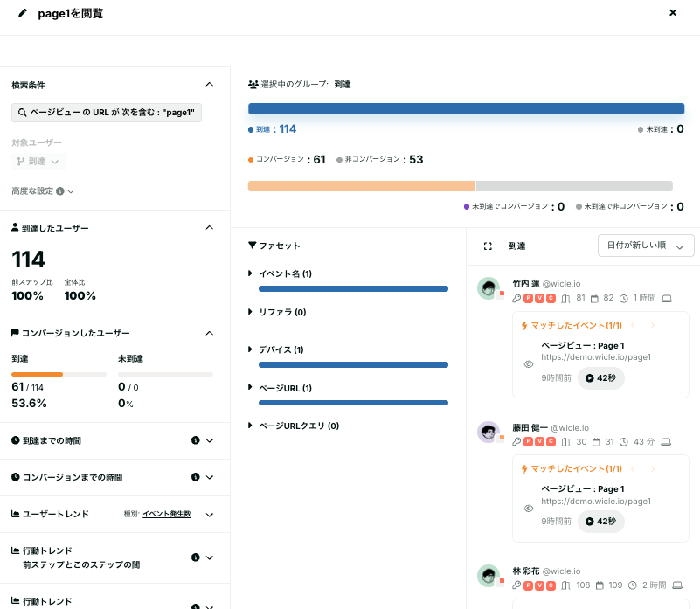This screenshot has height=609, width=700.
Task: Close the page1を閲覧 panel with X
Action: (673, 12)
